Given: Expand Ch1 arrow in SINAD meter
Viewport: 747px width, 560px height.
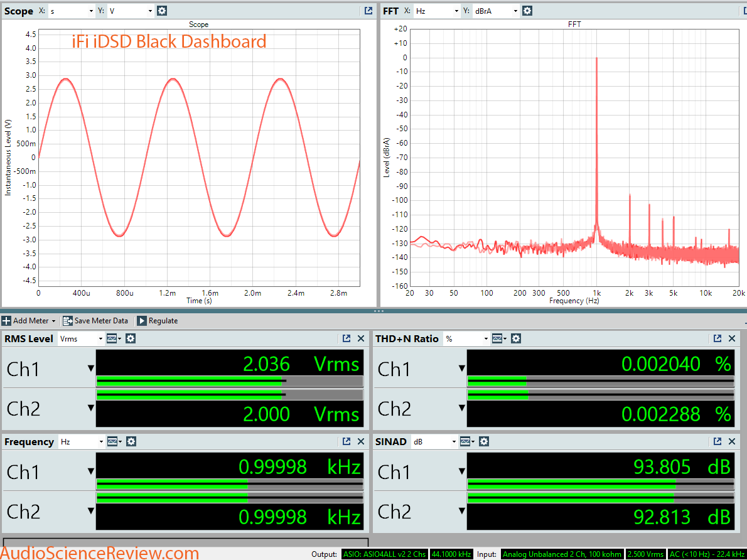Looking at the screenshot, I should click(461, 471).
